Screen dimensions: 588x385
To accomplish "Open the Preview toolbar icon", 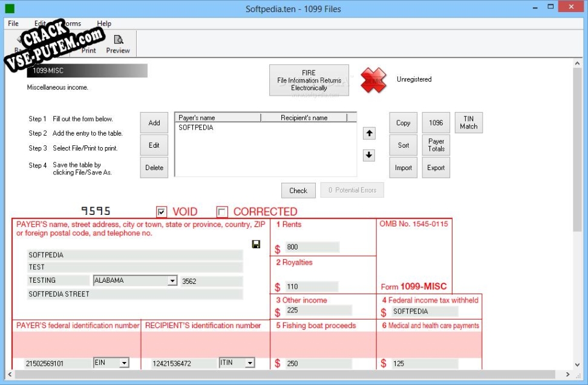I will pyautogui.click(x=118, y=42).
